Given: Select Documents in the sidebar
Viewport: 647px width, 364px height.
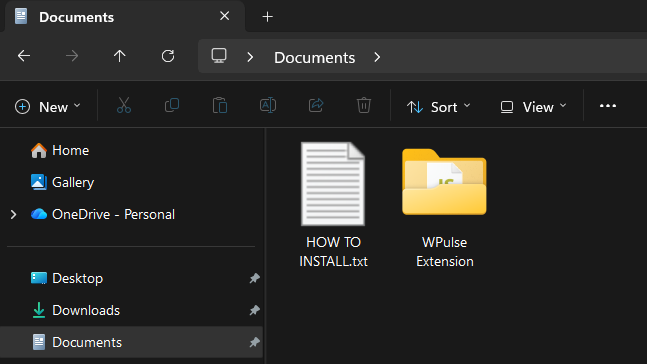Looking at the screenshot, I should tap(131, 342).
